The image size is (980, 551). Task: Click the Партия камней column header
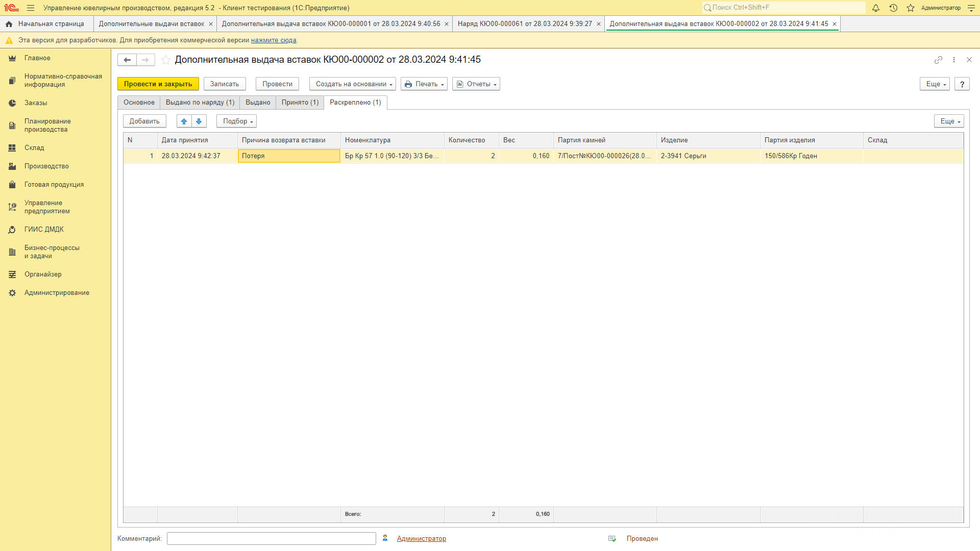point(605,140)
